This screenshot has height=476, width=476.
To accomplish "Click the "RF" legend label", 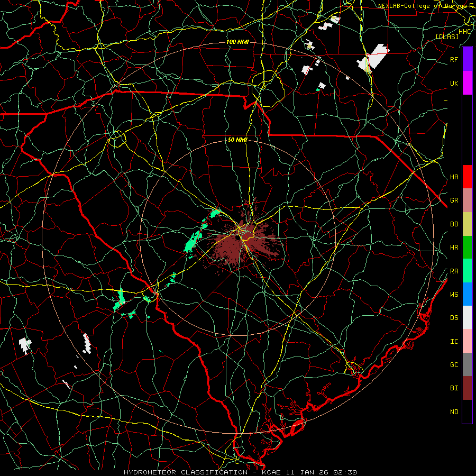I will point(454,59).
